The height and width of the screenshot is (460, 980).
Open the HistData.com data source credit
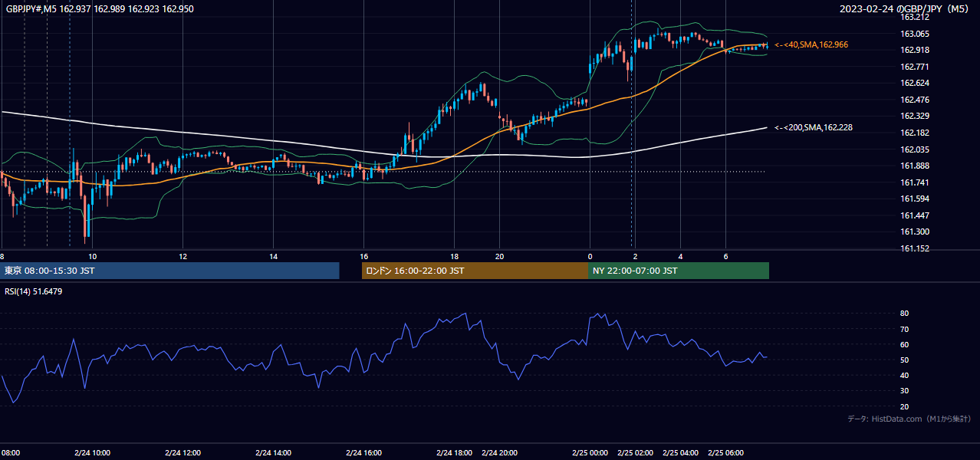pos(909,419)
